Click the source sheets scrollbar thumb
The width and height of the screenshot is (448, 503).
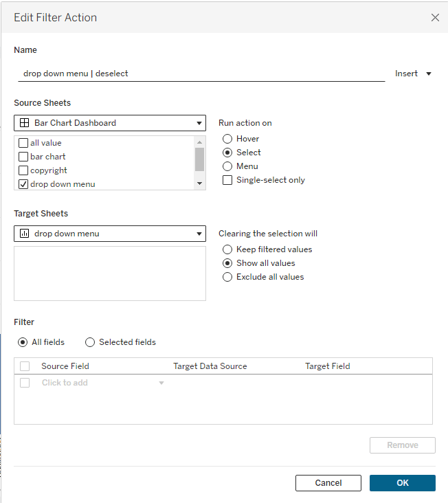(199, 159)
